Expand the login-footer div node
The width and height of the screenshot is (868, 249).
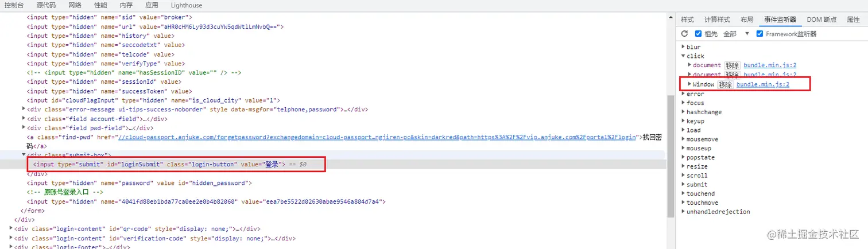coord(11,247)
